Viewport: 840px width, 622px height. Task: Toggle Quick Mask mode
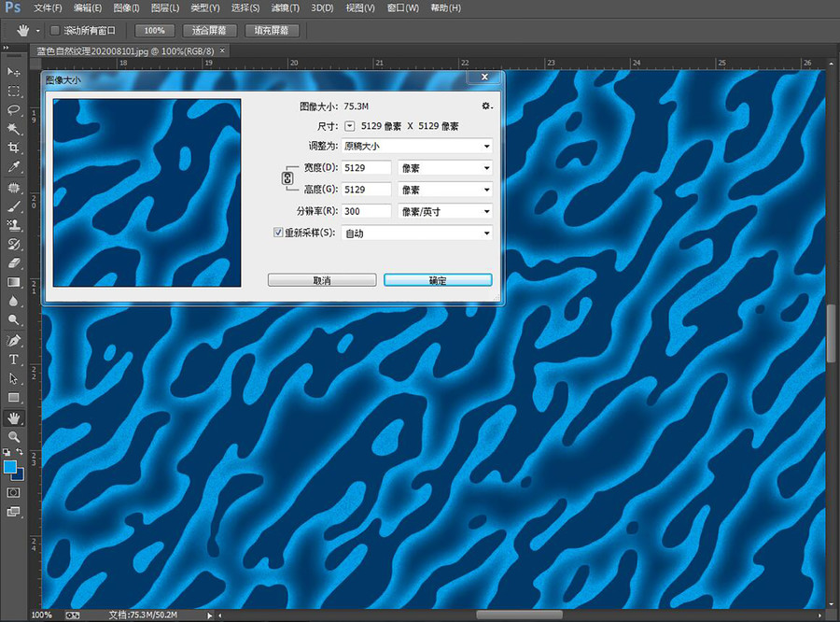(13, 492)
